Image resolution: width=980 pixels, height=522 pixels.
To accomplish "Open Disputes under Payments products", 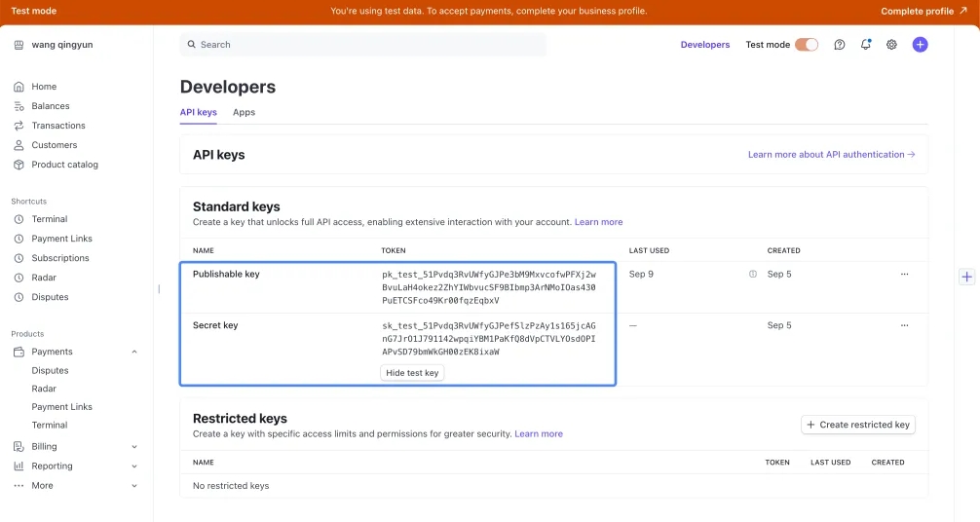I will pyautogui.click(x=50, y=371).
